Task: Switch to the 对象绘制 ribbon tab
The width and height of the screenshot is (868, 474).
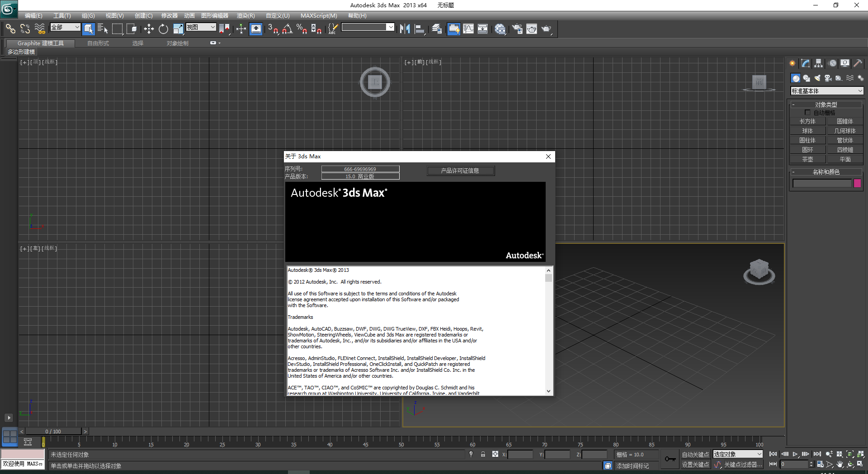Action: (177, 43)
